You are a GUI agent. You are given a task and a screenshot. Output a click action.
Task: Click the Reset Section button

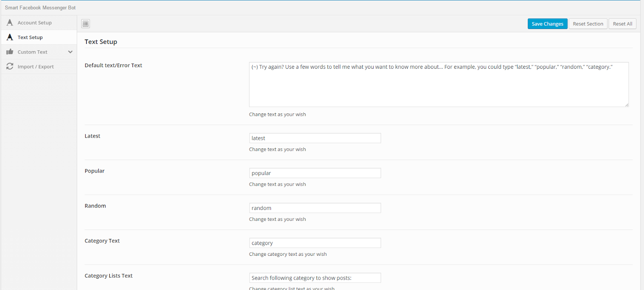(588, 24)
